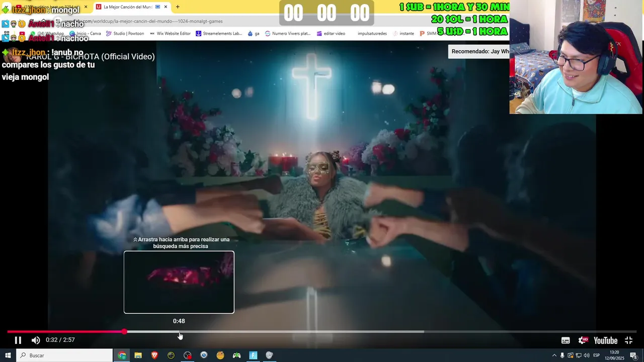Open the 'Streamelements Lab...' bookmark
The image size is (644, 362).
point(219,34)
